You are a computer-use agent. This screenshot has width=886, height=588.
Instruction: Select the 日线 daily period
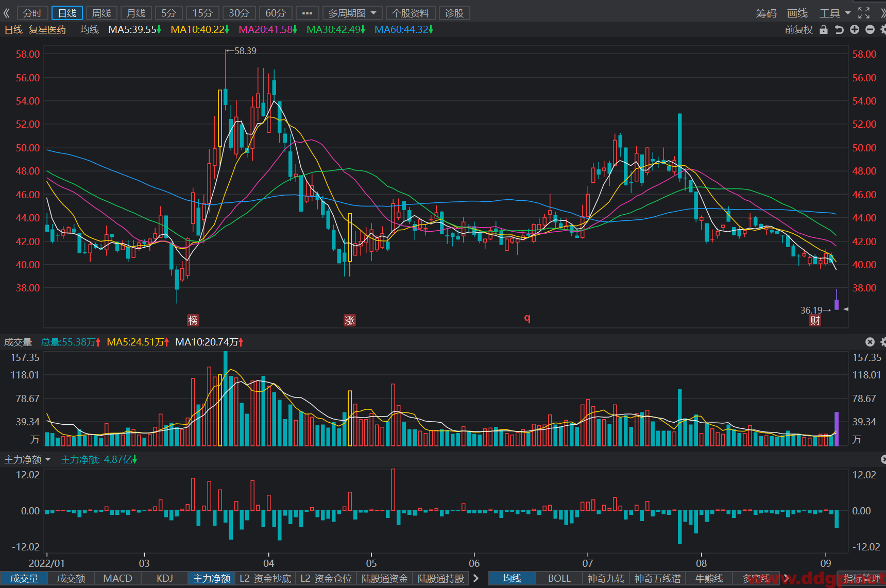pos(67,13)
